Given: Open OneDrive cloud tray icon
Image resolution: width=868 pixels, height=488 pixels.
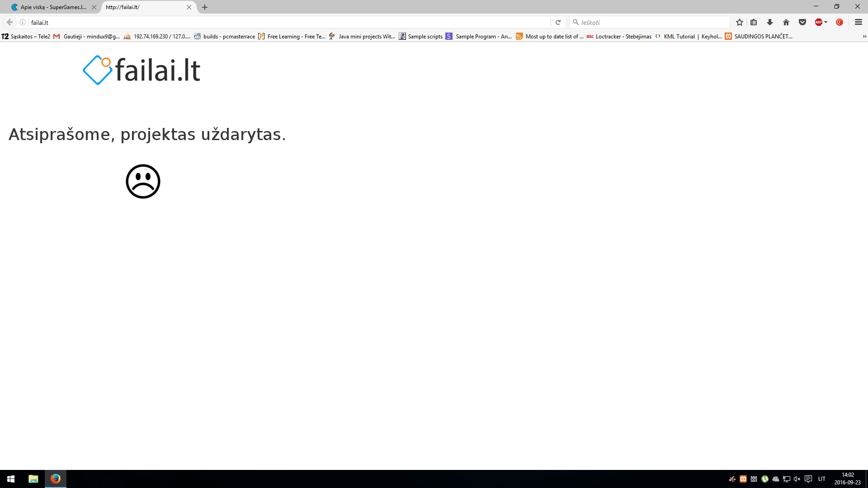Looking at the screenshot, I should click(x=776, y=479).
